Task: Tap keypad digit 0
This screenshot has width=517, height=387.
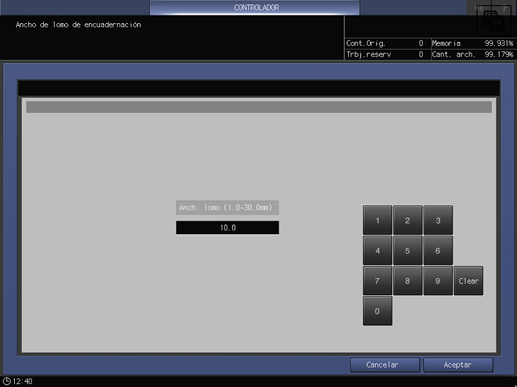Action: point(377,311)
